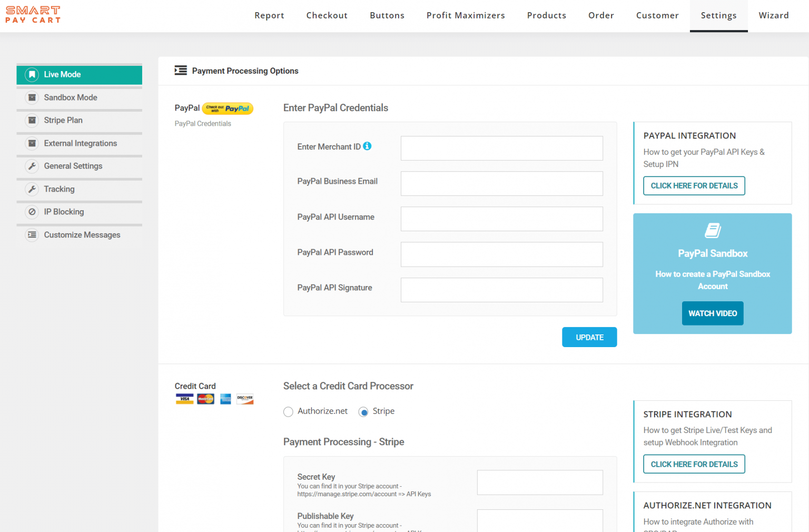Click the External Integrations sidebar icon
The width and height of the screenshot is (809, 532).
(x=32, y=143)
